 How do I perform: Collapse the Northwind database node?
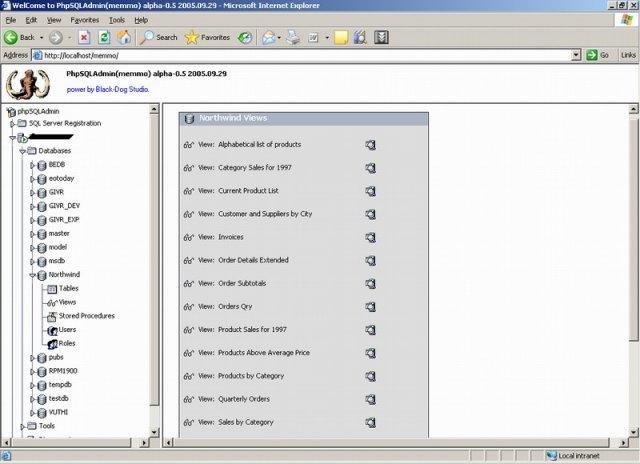(x=32, y=275)
